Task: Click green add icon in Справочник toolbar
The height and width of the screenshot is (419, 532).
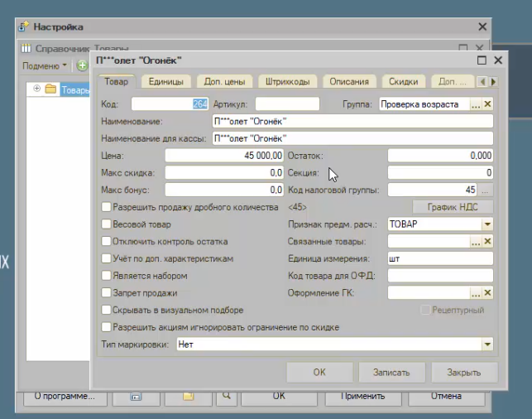Action: [82, 65]
